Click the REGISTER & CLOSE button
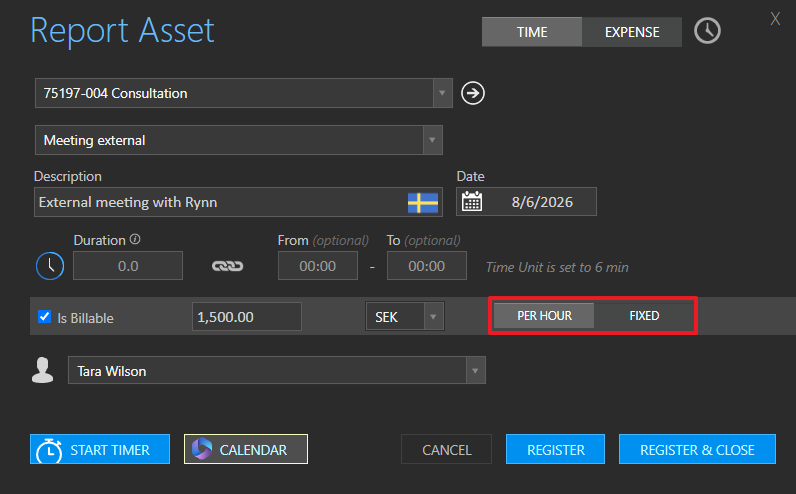The height and width of the screenshot is (494, 796). tap(697, 449)
